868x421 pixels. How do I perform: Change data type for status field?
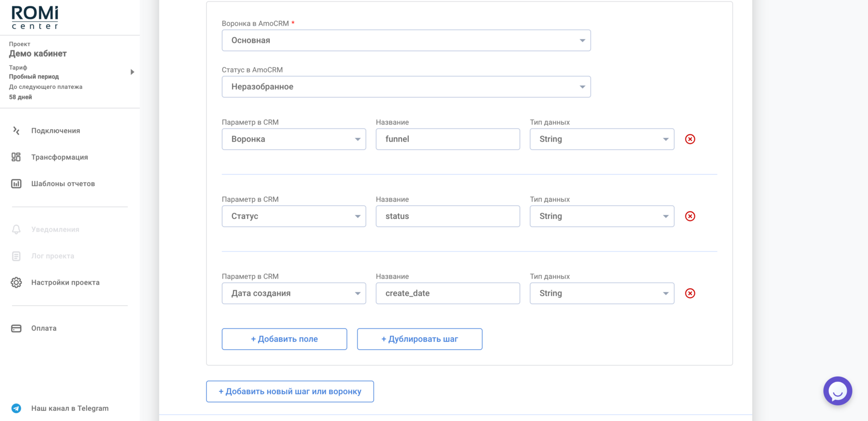point(602,216)
